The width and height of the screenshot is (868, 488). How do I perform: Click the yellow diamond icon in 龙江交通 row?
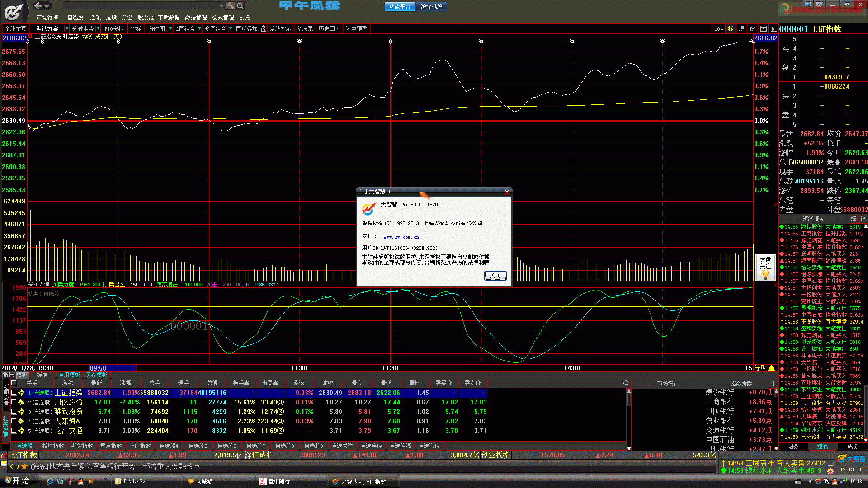coord(21,431)
